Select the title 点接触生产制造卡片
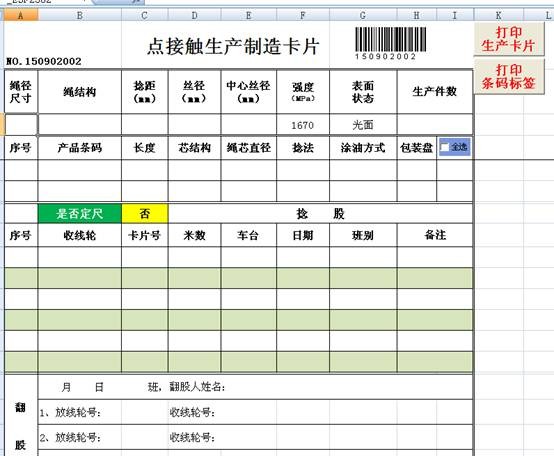Viewport: 554px width, 456px height. coord(233,46)
